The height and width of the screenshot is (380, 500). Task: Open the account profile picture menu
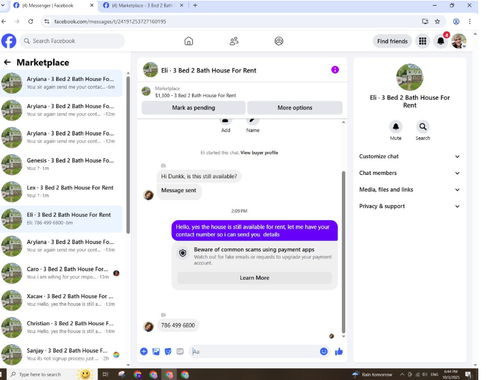[x=459, y=41]
